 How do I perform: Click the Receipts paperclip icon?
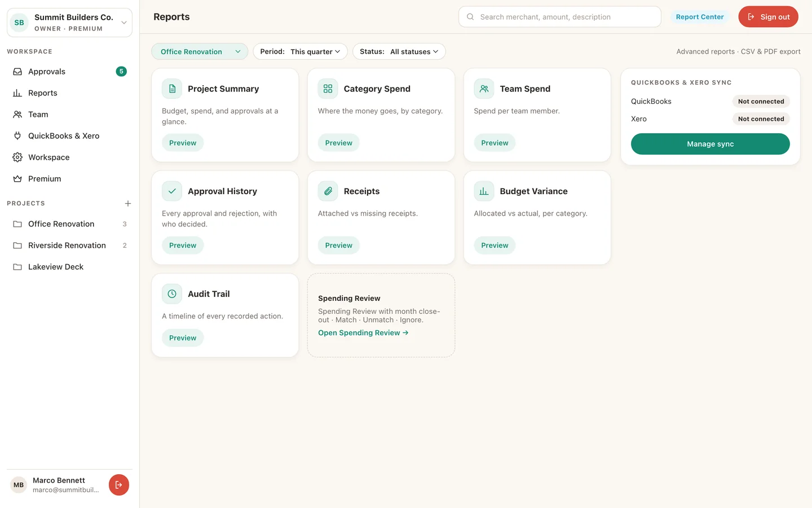coord(328,191)
